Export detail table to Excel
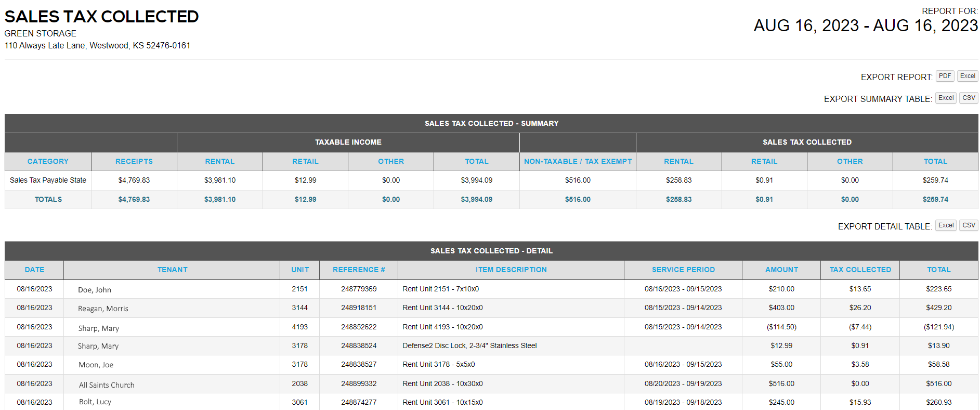 point(946,225)
